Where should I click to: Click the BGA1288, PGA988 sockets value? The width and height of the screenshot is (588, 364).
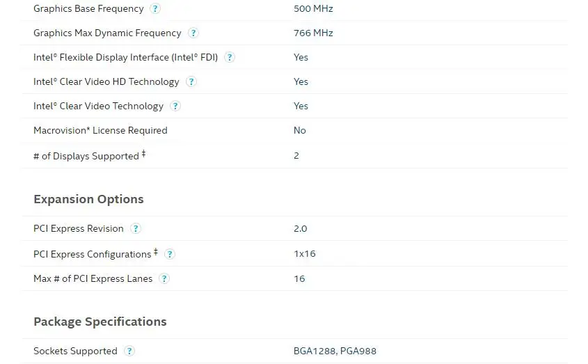point(335,351)
